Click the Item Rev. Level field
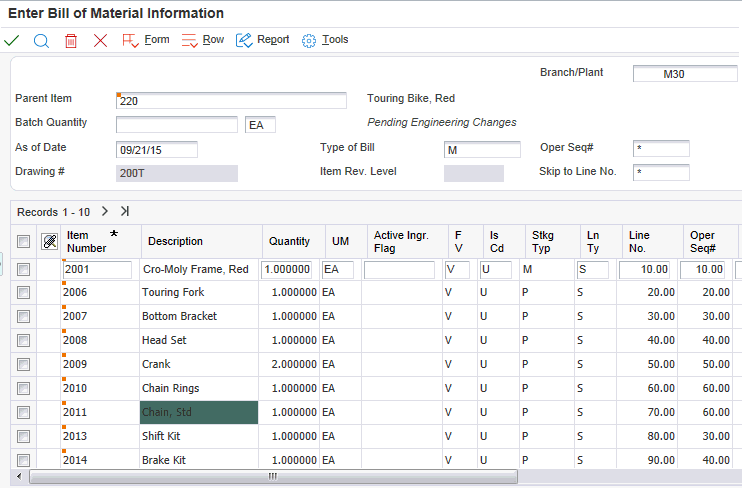742x488 pixels. coord(474,173)
